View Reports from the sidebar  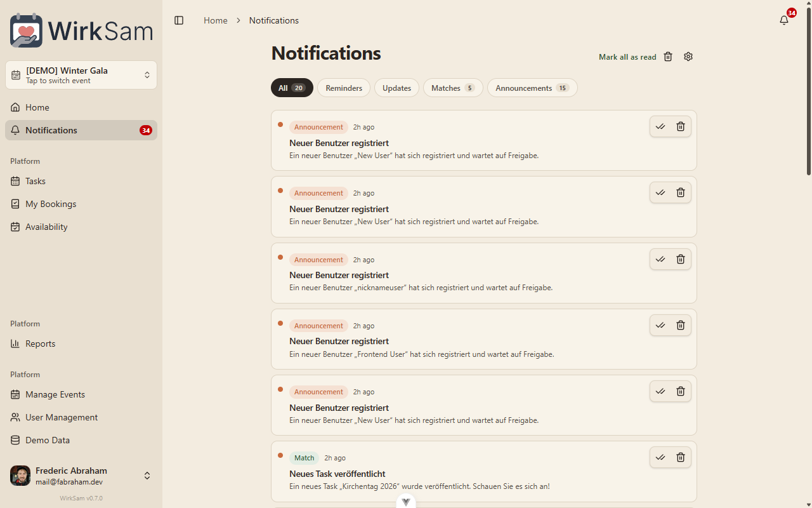pos(81,344)
